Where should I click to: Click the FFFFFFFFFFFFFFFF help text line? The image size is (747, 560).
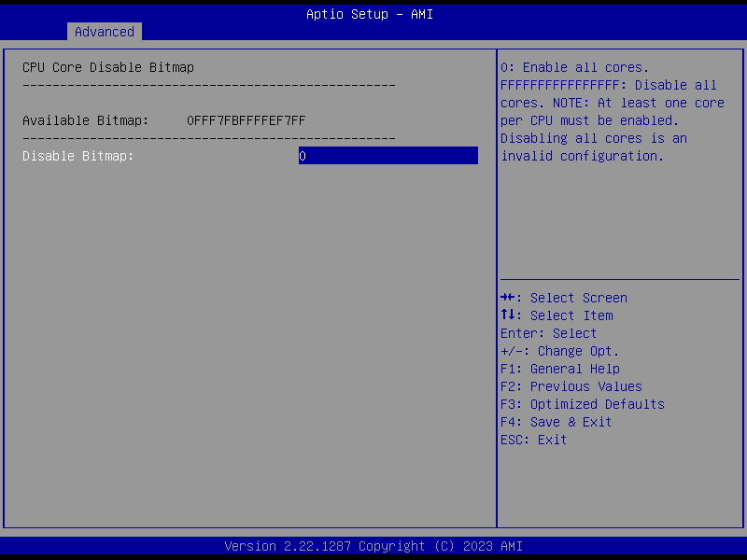tap(609, 85)
